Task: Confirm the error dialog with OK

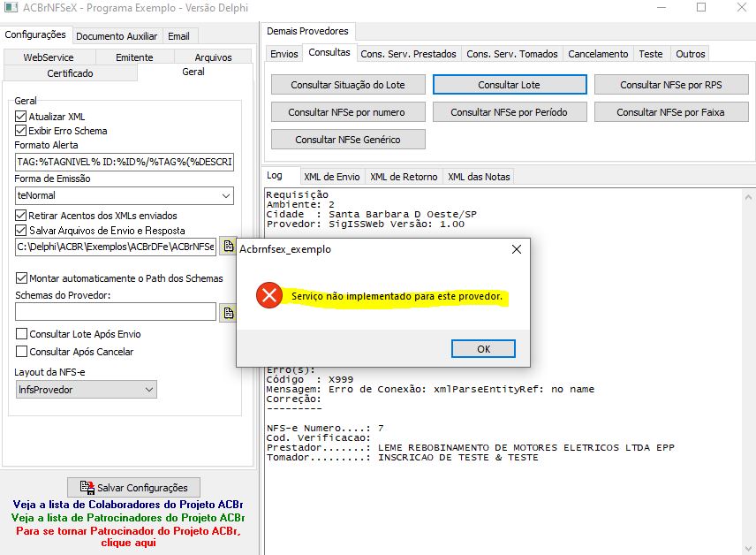Action: [x=483, y=349]
